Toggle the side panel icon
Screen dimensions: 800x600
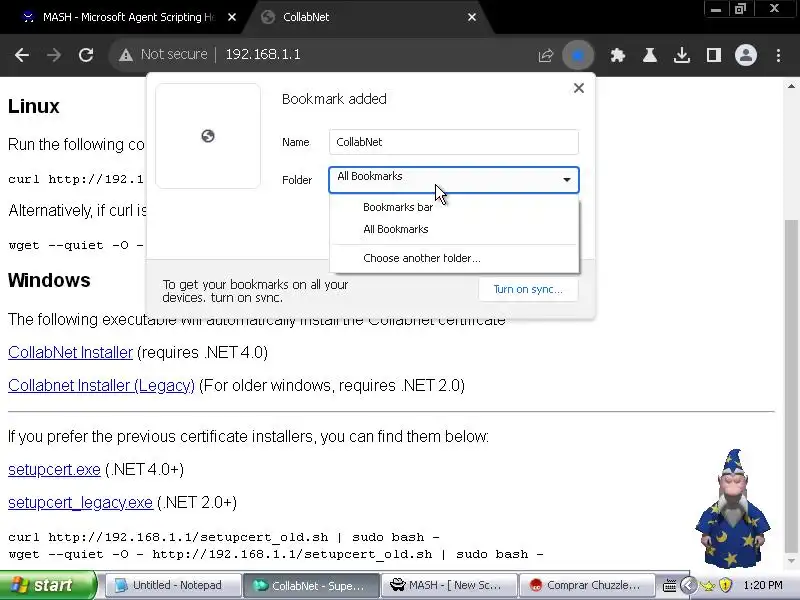(x=714, y=55)
